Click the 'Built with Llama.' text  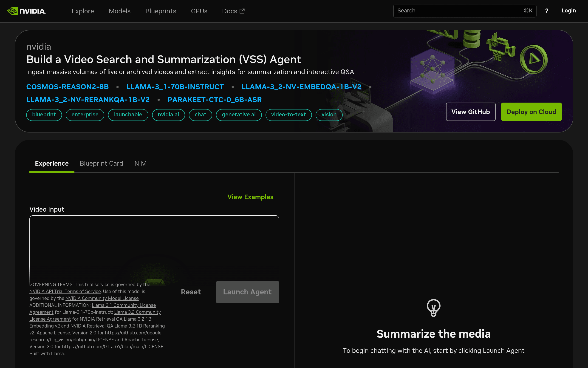[x=47, y=354]
